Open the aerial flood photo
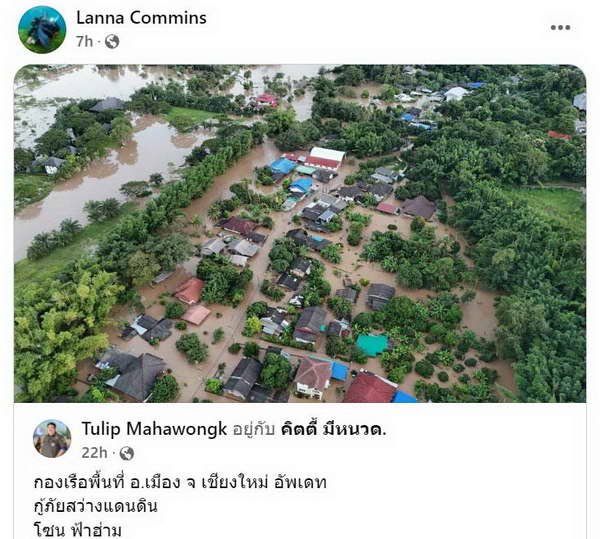 click(300, 233)
